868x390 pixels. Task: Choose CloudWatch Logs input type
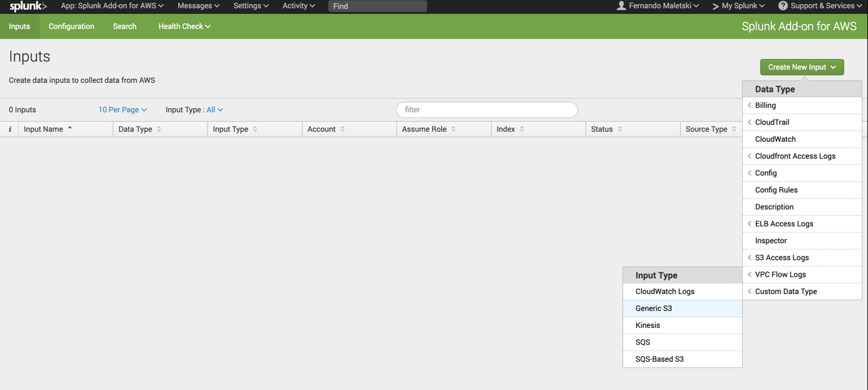click(682, 292)
